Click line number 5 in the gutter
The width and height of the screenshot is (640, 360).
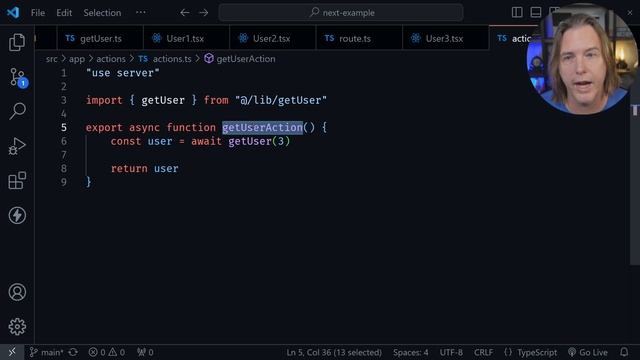[x=64, y=128]
